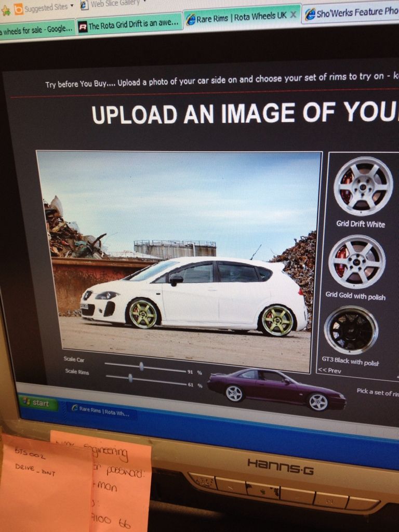
Task: Open Rare Rims window from the taskbar
Action: click(x=101, y=411)
